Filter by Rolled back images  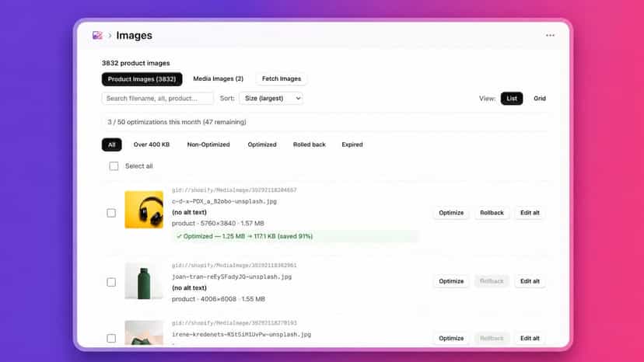[310, 144]
